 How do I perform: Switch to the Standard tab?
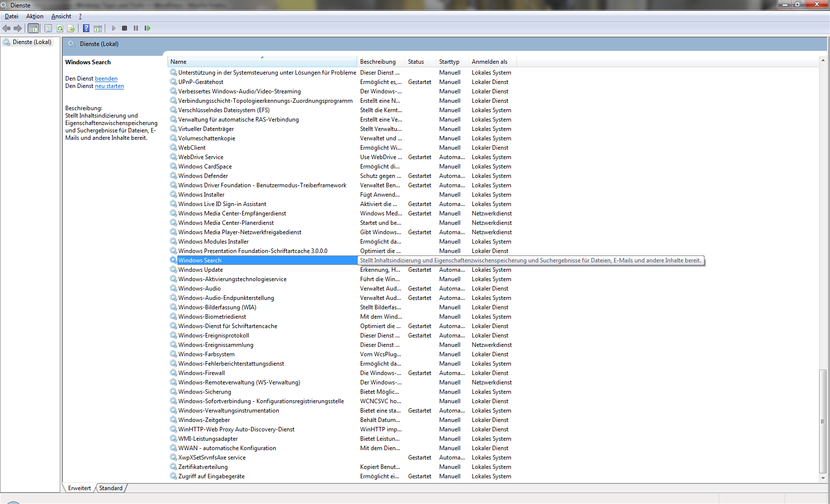point(111,488)
